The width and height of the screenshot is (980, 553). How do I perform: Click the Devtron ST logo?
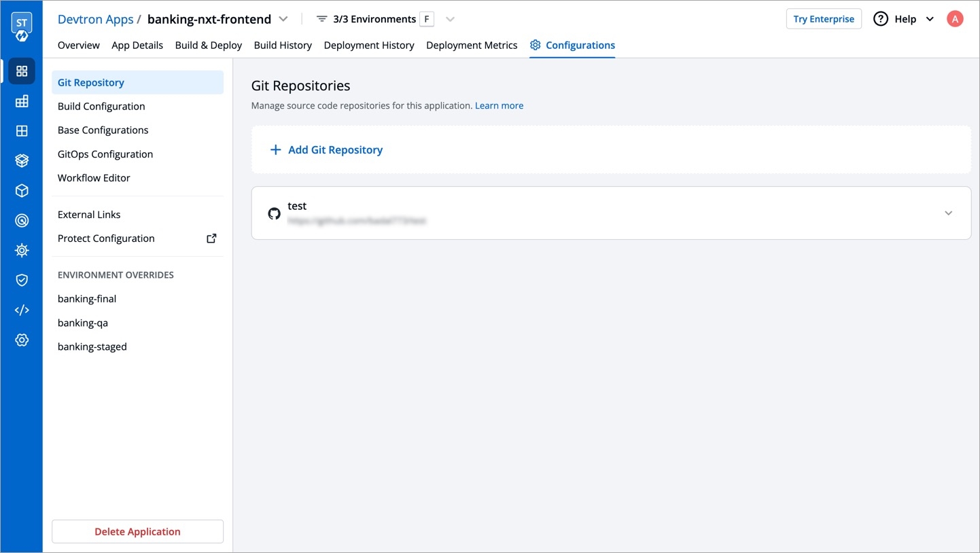pos(22,26)
